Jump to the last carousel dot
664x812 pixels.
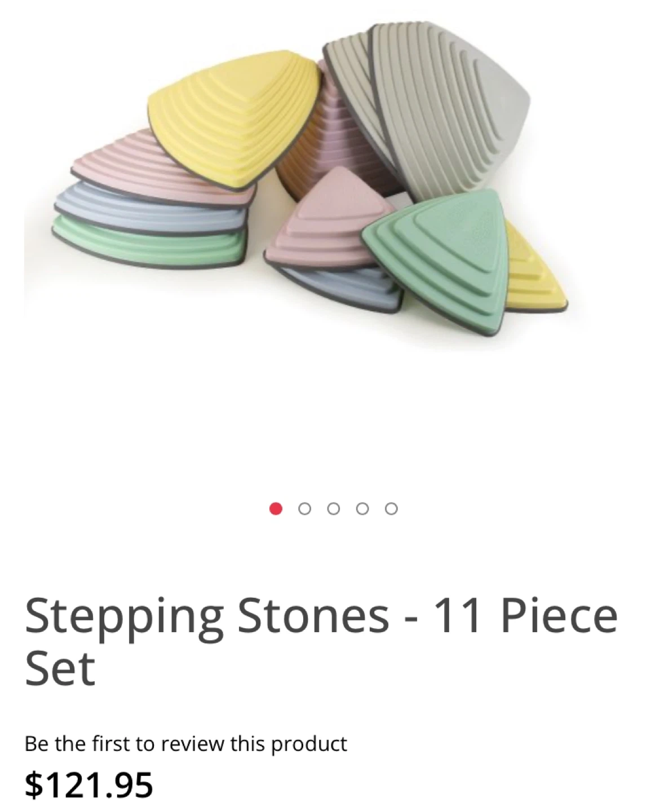coord(391,509)
